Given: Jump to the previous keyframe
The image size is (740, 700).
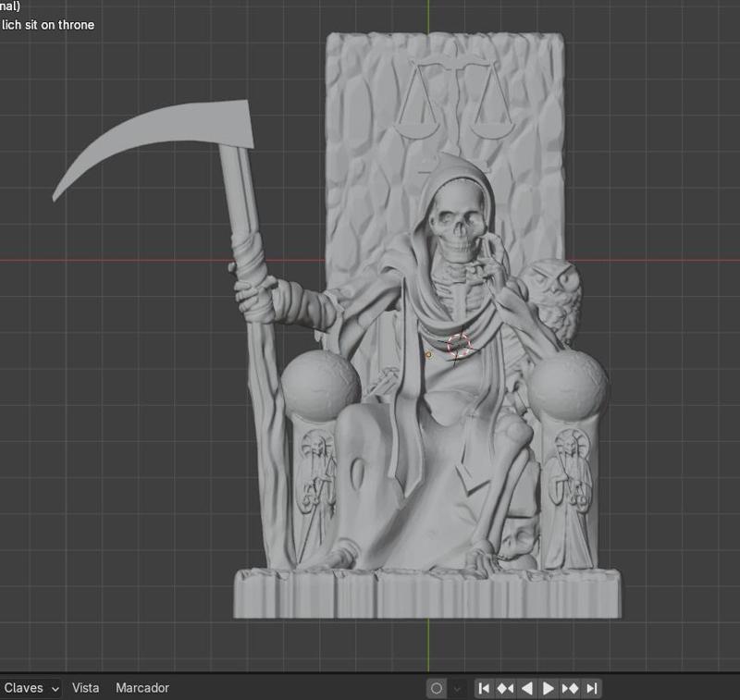Looking at the screenshot, I should 505,688.
